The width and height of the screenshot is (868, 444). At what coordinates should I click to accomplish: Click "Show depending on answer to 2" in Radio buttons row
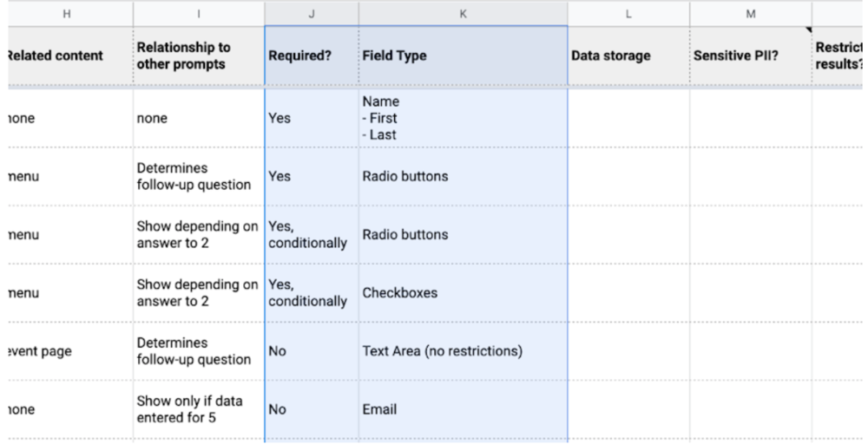(x=200, y=234)
